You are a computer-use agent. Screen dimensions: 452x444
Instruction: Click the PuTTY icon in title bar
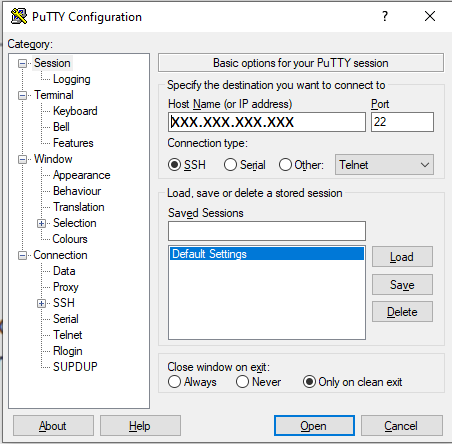point(19,16)
